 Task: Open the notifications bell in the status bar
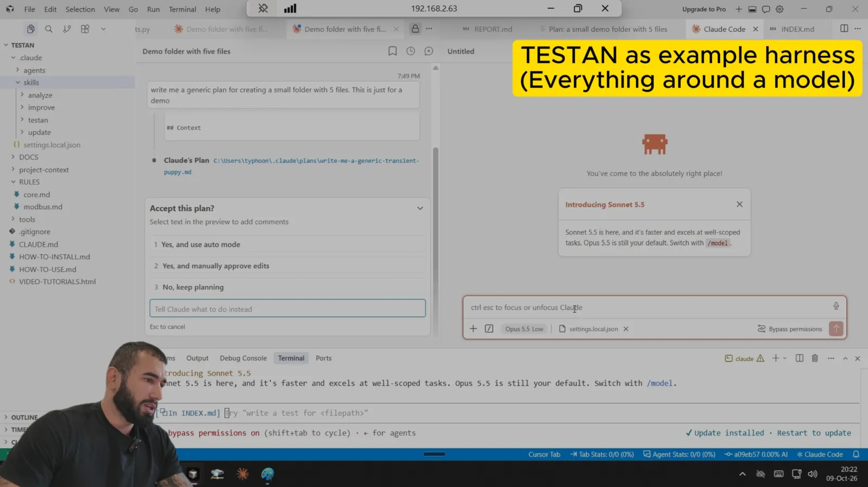click(856, 454)
